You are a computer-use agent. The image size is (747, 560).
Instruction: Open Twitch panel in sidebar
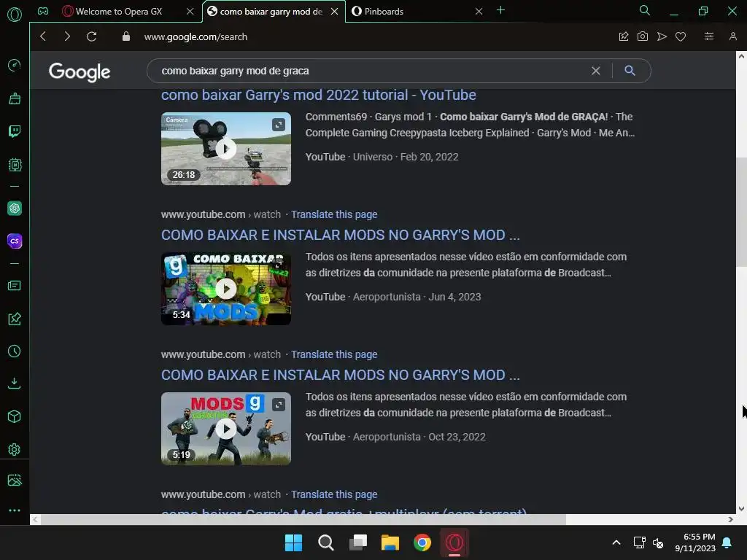(x=15, y=131)
